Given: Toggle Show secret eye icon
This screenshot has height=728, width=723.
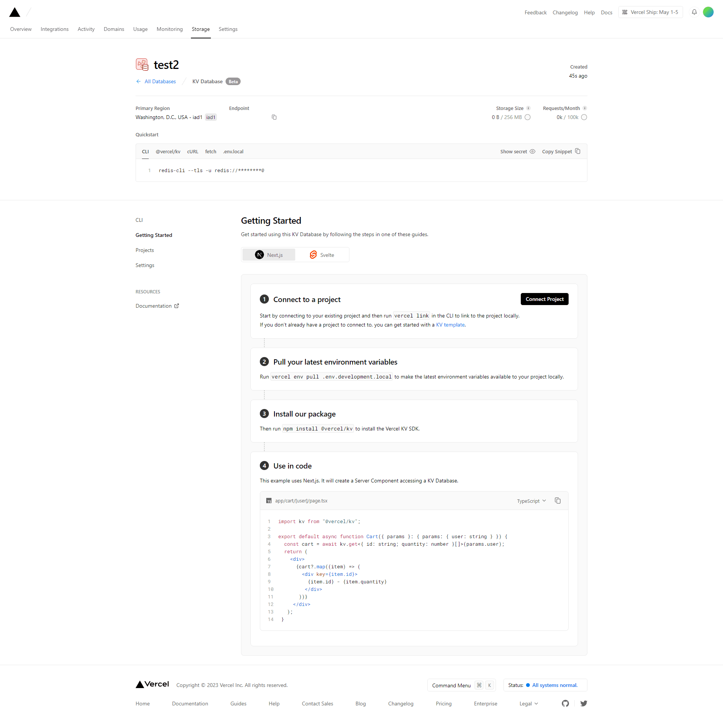Looking at the screenshot, I should (532, 151).
